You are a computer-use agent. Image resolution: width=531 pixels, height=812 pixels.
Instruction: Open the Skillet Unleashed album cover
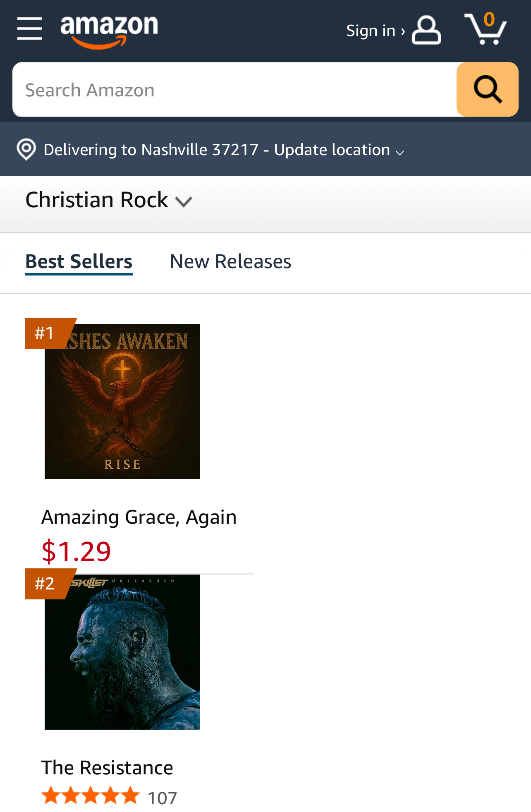pos(122,652)
